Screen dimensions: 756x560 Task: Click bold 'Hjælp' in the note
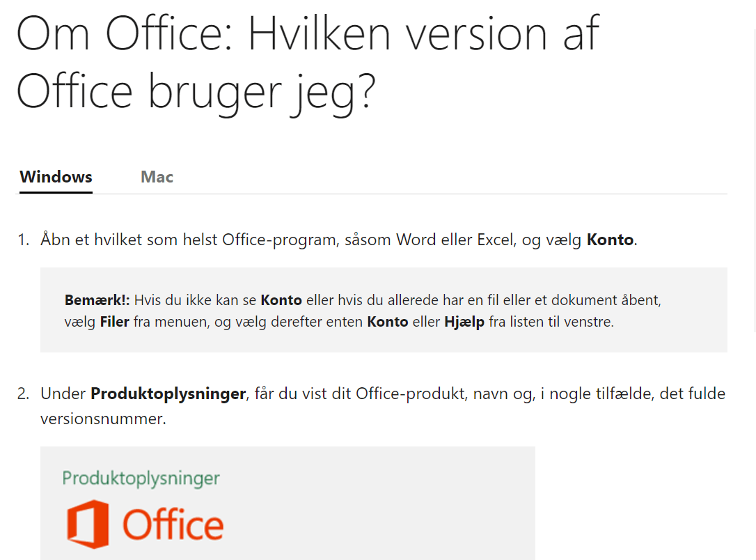click(x=464, y=322)
